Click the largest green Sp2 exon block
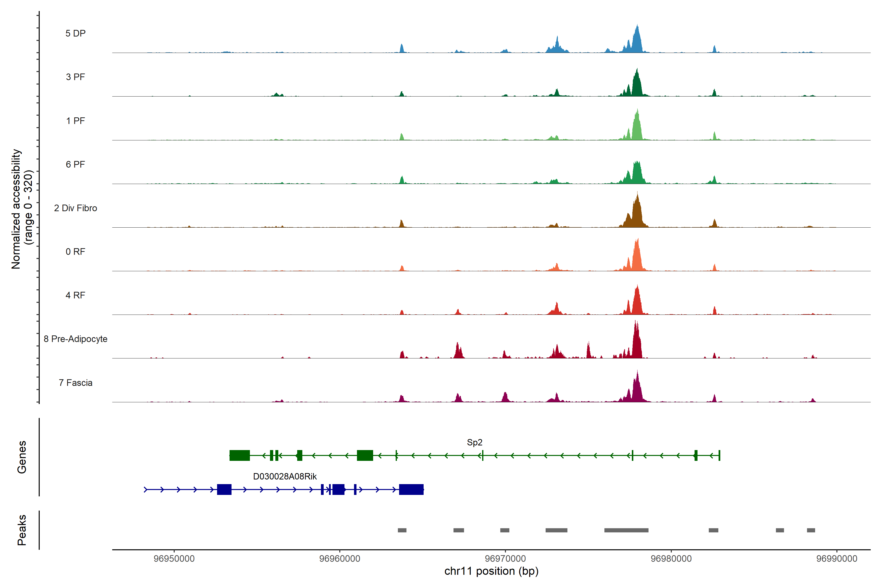Screen dimensions: 882x588 click(240, 456)
